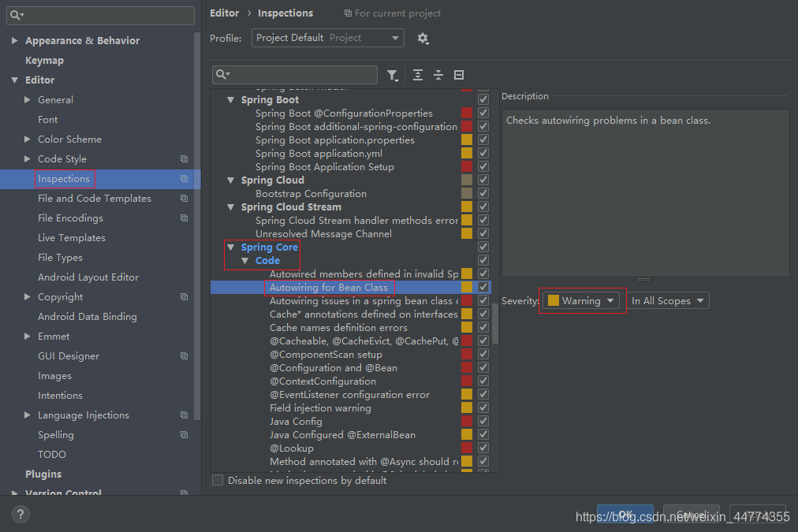
Task: Expand Appearance & Behavior settings
Action: click(x=15, y=41)
